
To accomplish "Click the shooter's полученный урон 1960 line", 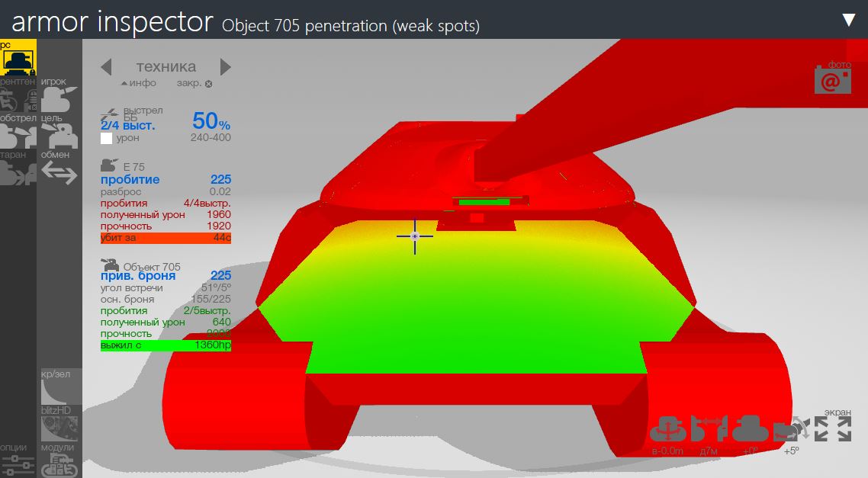I will click(166, 215).
